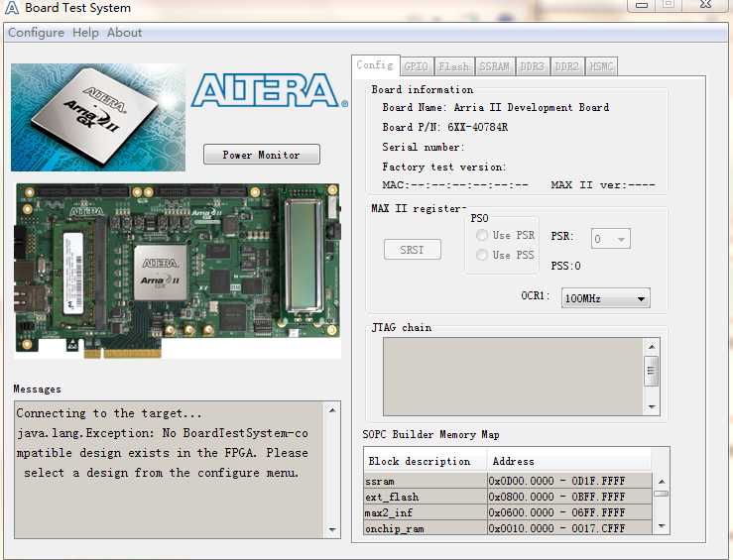Click the memory map scroll down arrow

pos(662,526)
